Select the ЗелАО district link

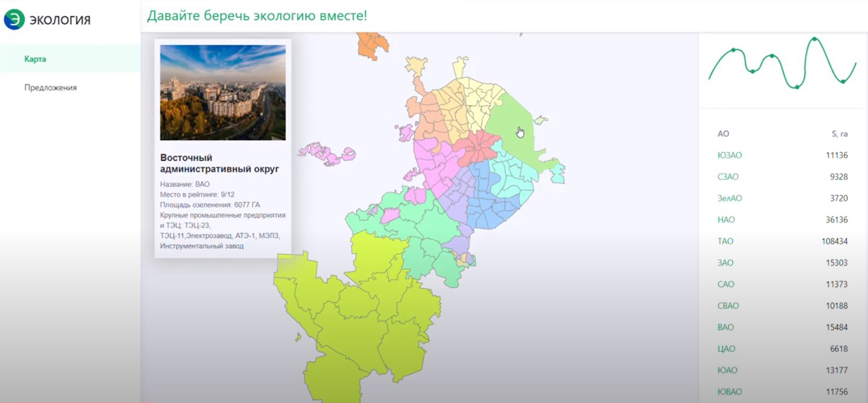[729, 198]
